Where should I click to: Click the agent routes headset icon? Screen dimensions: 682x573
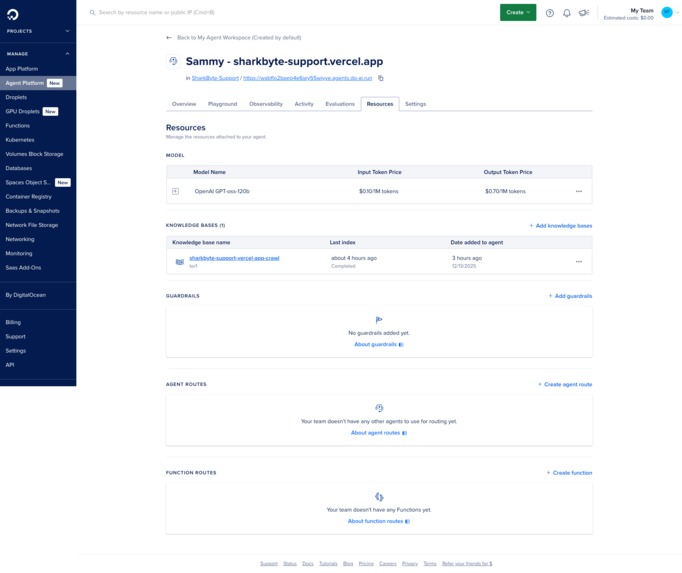pyautogui.click(x=379, y=408)
